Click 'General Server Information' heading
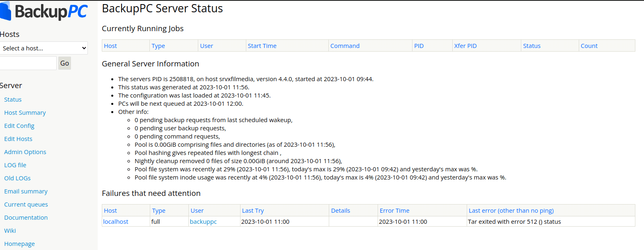Image resolution: width=644 pixels, height=250 pixels. tap(150, 64)
